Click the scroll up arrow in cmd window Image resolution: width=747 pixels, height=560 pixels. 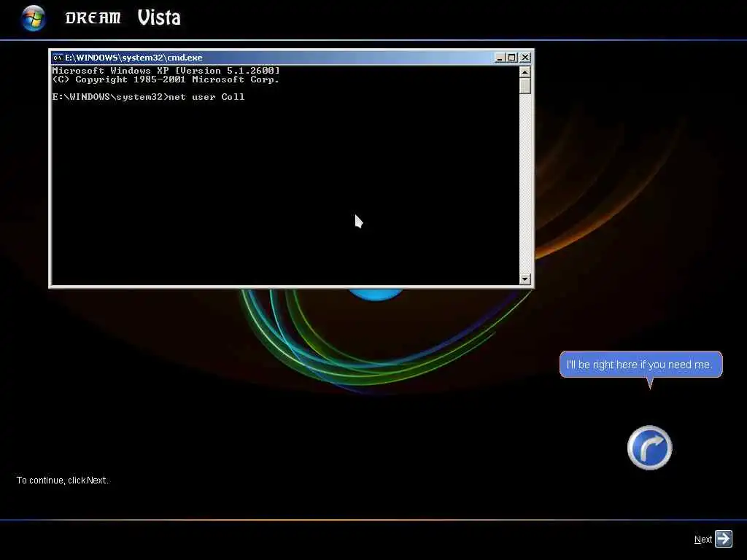525,72
